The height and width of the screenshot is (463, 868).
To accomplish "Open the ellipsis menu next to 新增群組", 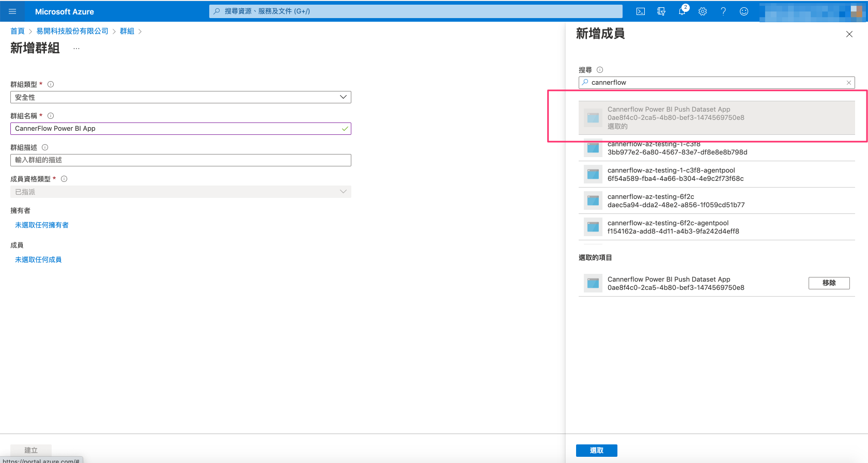I will coord(76,49).
